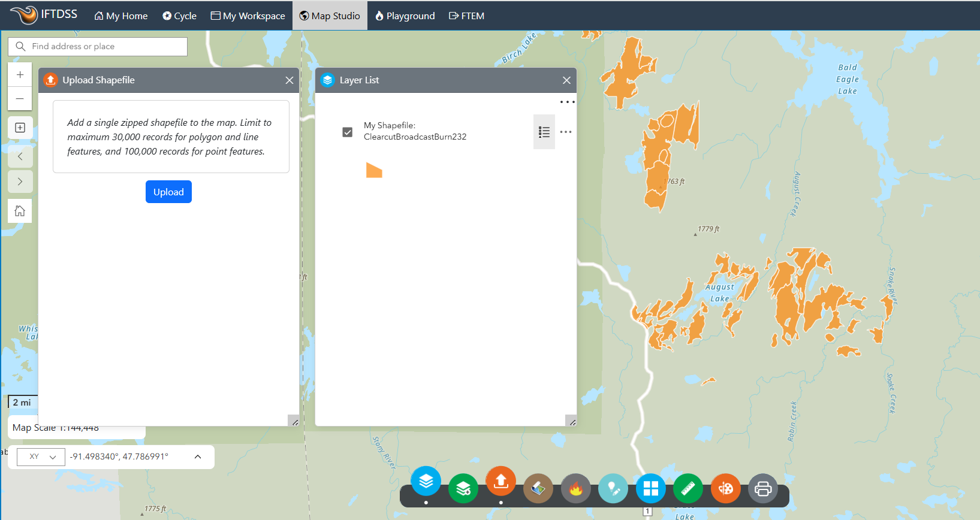Go to My Home

tap(121, 16)
